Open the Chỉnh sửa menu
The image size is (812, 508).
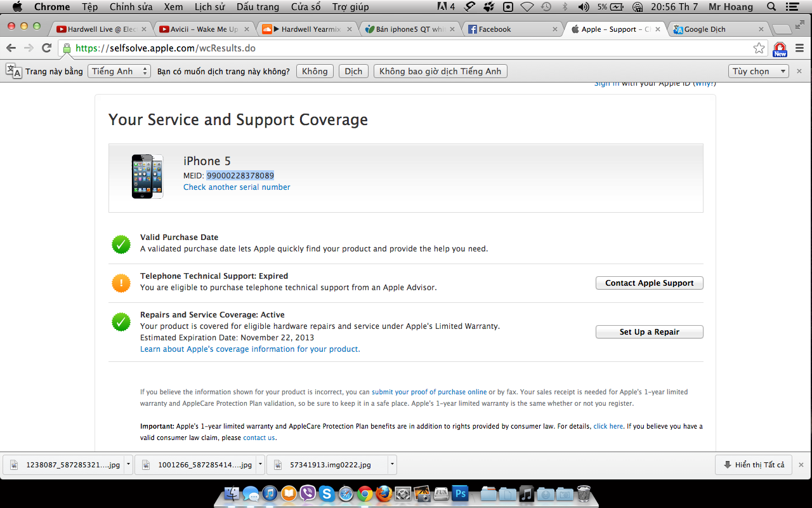[x=130, y=7]
